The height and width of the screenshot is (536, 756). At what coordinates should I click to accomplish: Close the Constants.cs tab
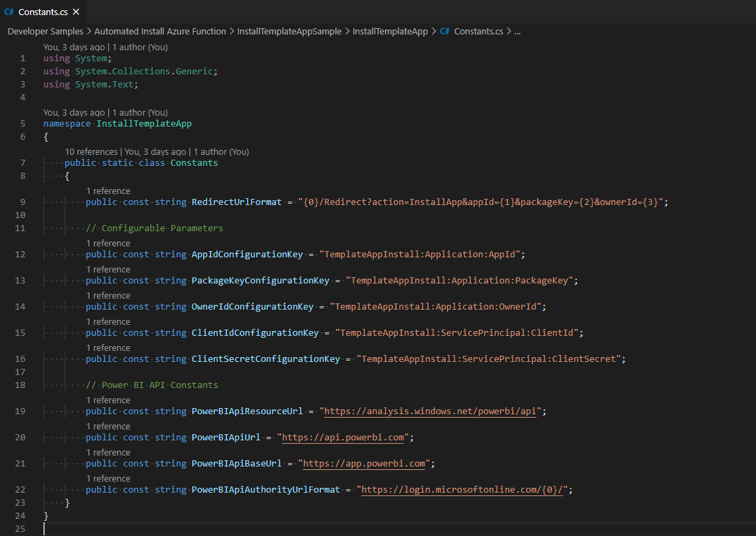point(76,11)
